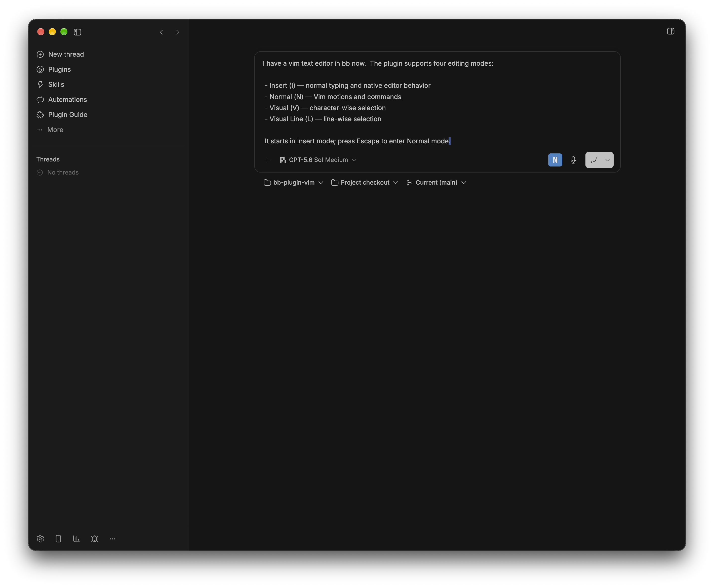Screen dimensions: 714x588
Task: Go back with the left arrow
Action: (162, 32)
